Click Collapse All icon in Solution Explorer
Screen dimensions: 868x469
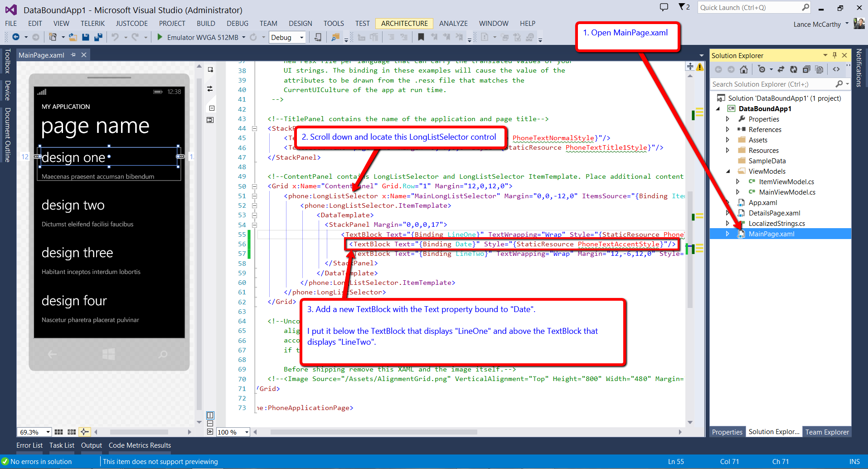point(806,69)
